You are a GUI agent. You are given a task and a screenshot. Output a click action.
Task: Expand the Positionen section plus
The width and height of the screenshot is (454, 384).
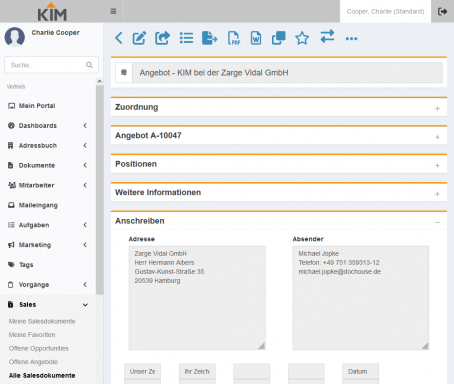(437, 166)
